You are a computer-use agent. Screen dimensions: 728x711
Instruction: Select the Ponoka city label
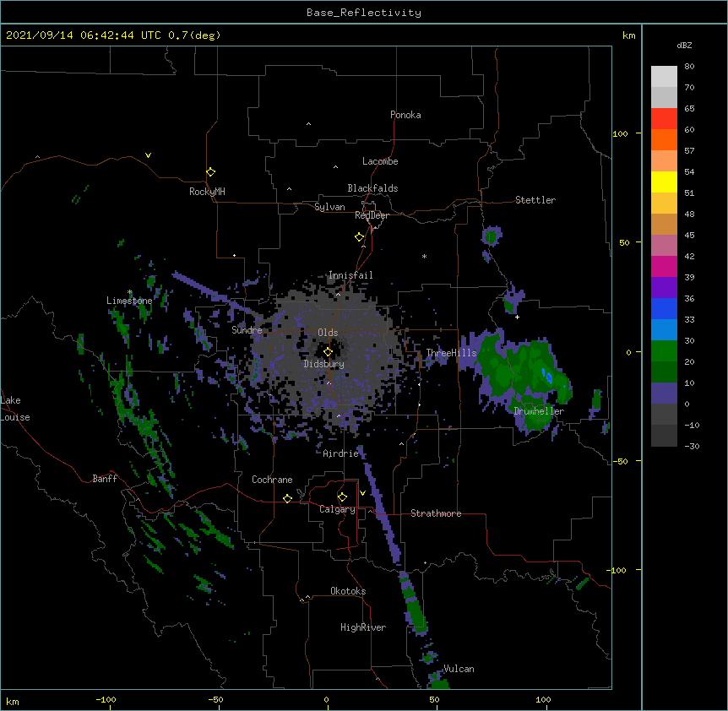click(x=405, y=115)
